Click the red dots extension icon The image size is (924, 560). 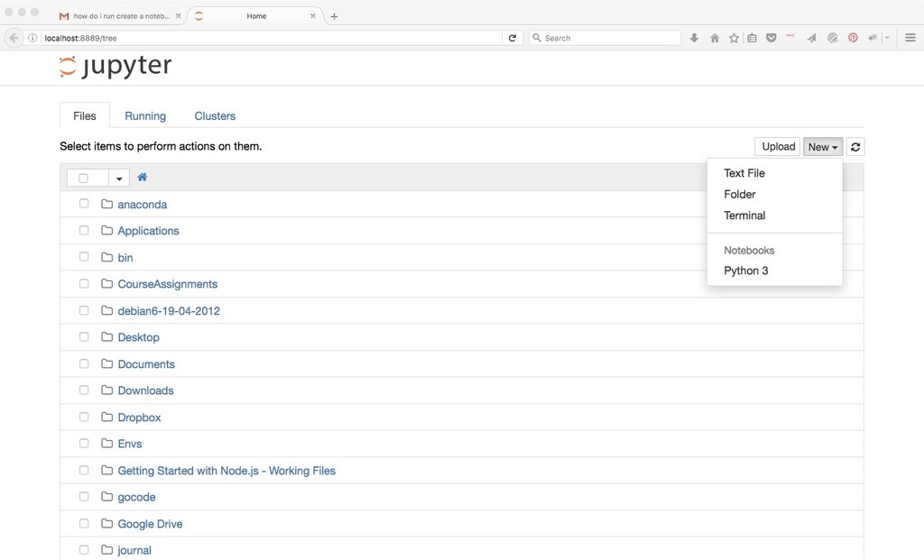pyautogui.click(x=790, y=36)
